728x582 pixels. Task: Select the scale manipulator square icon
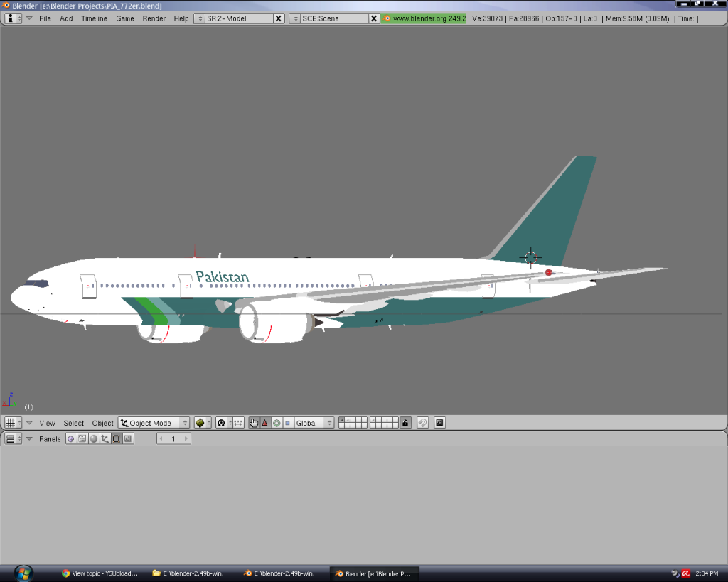tap(288, 423)
